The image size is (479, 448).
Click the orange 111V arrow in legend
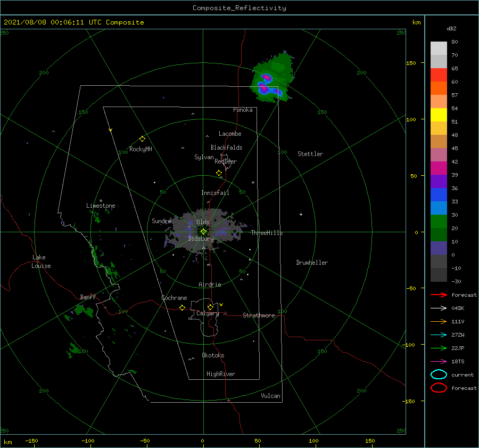[x=439, y=321]
